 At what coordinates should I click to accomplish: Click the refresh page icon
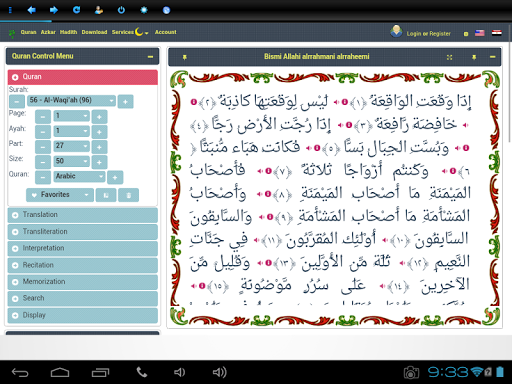tap(76, 10)
